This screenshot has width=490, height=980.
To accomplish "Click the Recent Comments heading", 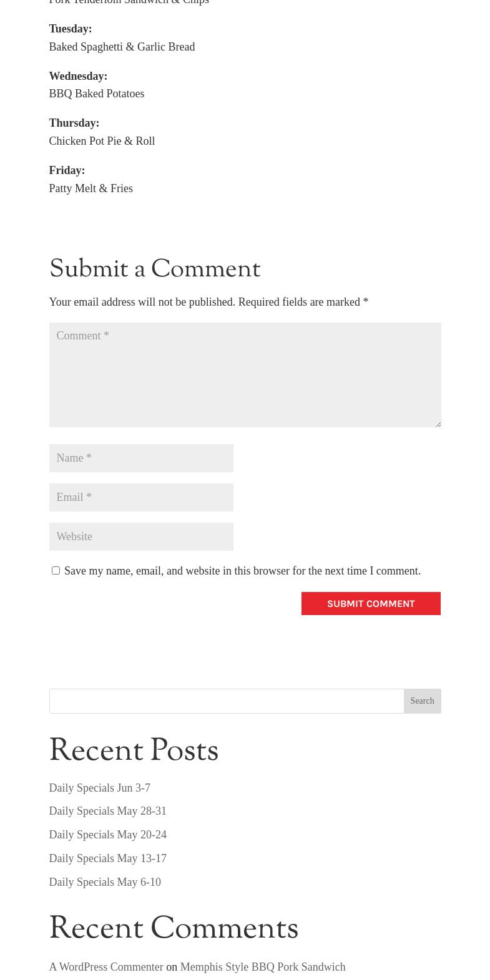I will 174,929.
